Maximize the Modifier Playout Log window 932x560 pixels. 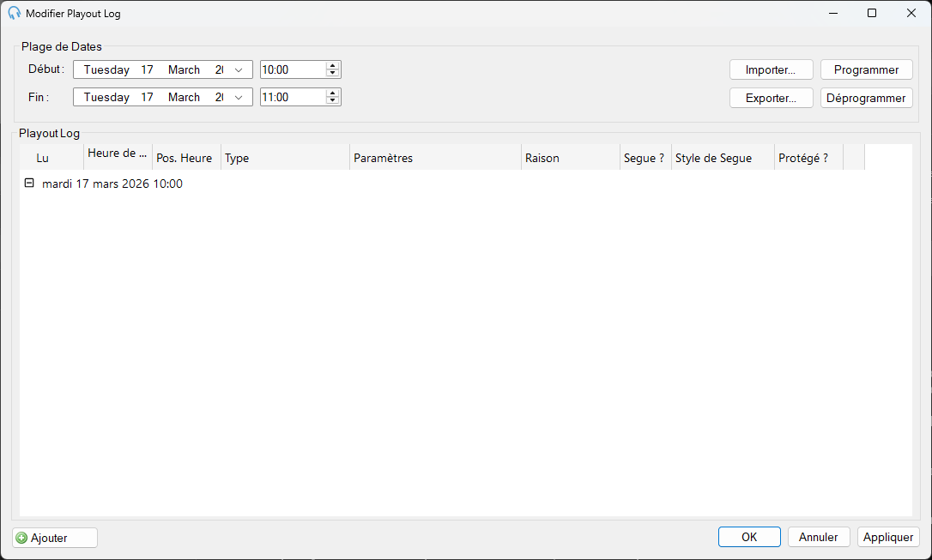point(872,13)
